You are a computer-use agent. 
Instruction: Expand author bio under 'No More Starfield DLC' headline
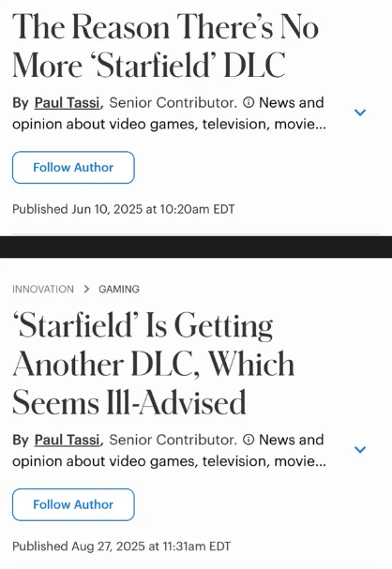pos(360,112)
